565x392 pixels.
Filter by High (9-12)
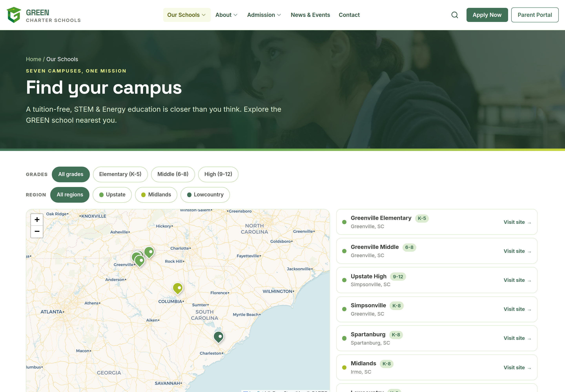[218, 174]
